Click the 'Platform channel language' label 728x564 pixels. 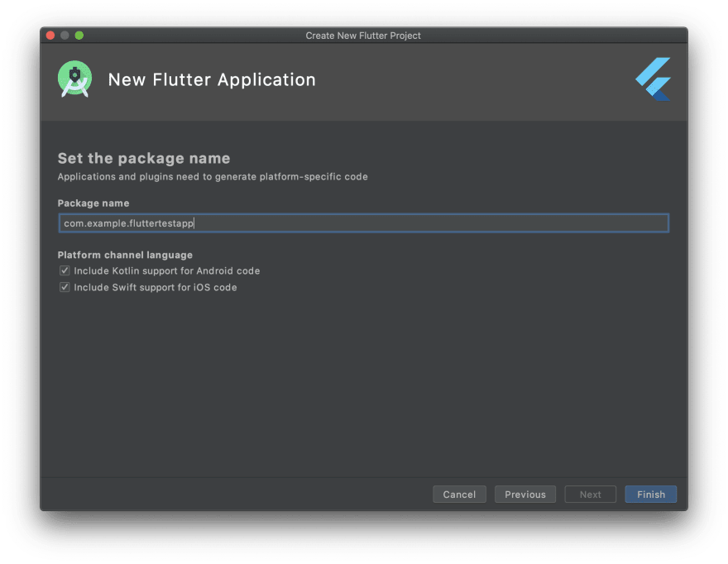point(125,255)
